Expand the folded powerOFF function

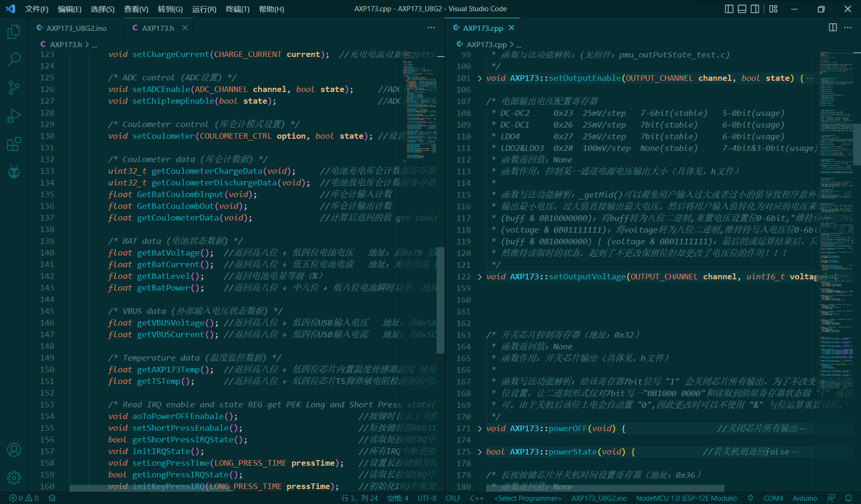pos(480,428)
